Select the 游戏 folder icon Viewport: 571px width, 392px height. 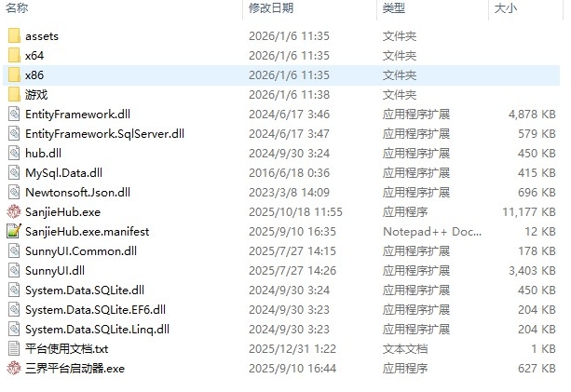click(14, 95)
